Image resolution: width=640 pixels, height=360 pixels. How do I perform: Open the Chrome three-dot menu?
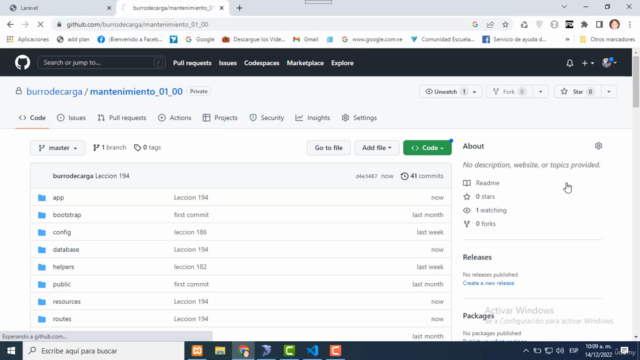click(630, 24)
